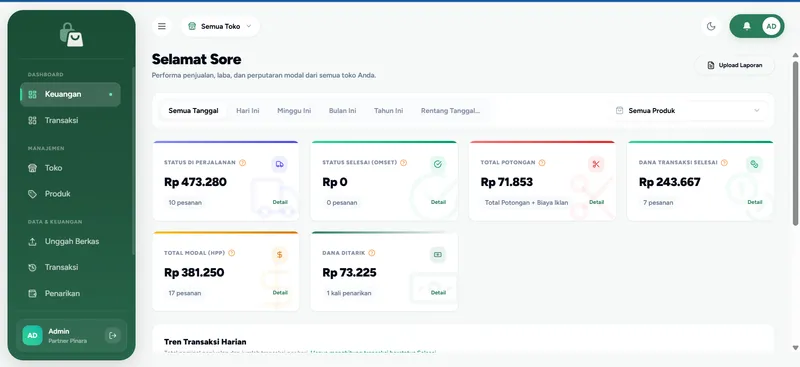This screenshot has height=367, width=800.
Task: Click the help icon beside Dana Transaksi Selesai
Action: pyautogui.click(x=724, y=163)
